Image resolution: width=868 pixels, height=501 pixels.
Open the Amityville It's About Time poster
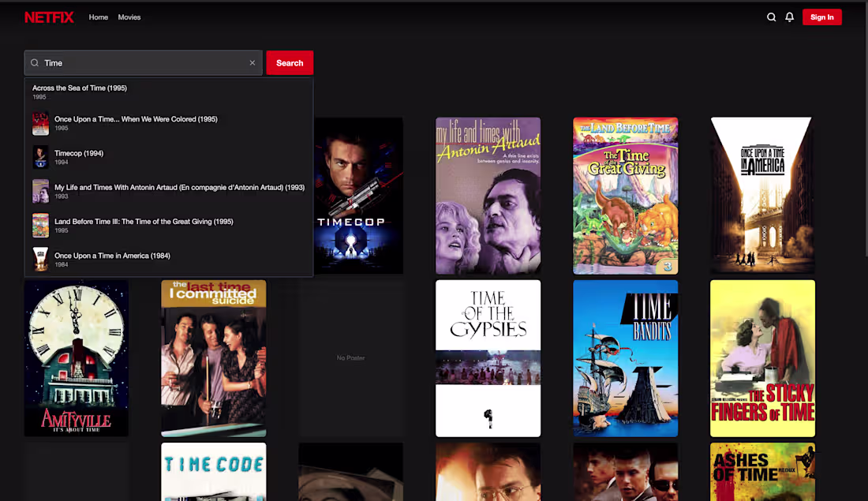point(77,358)
